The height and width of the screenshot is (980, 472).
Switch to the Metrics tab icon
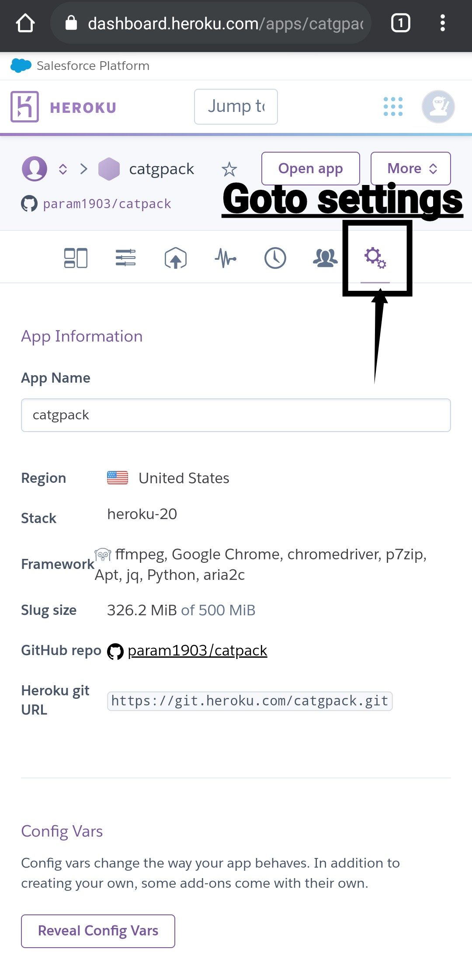tap(226, 258)
